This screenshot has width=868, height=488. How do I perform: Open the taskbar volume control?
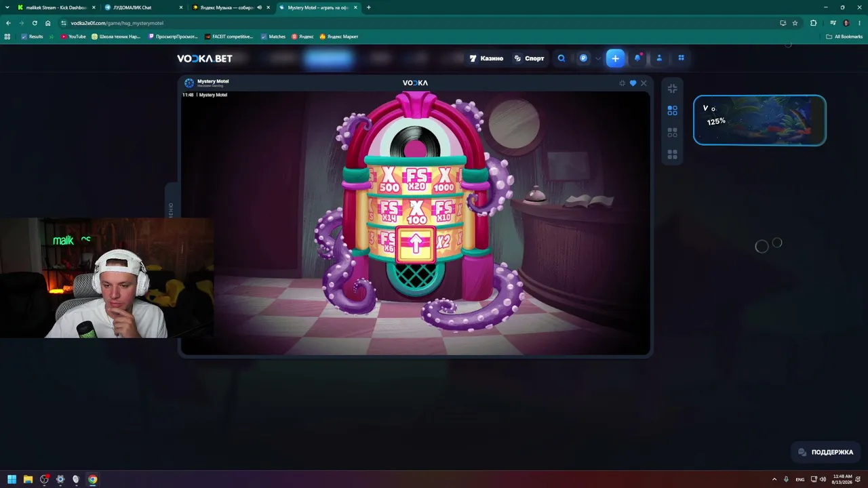point(823,479)
